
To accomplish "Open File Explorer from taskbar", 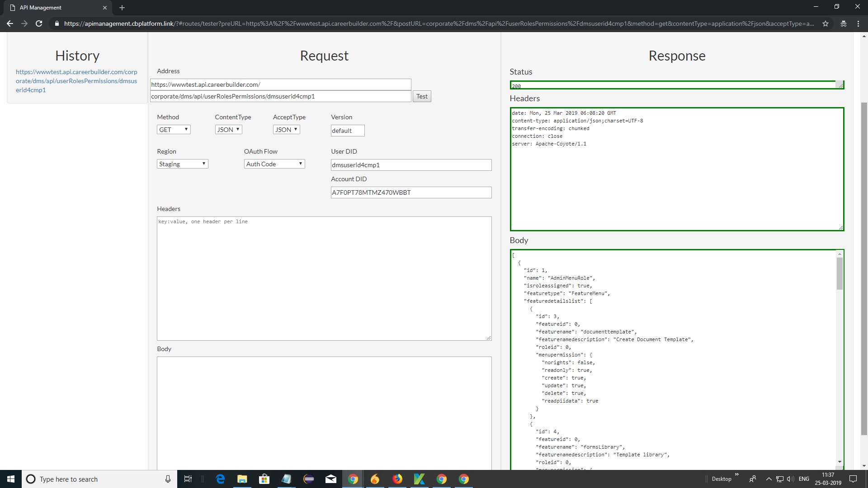I will (x=242, y=479).
